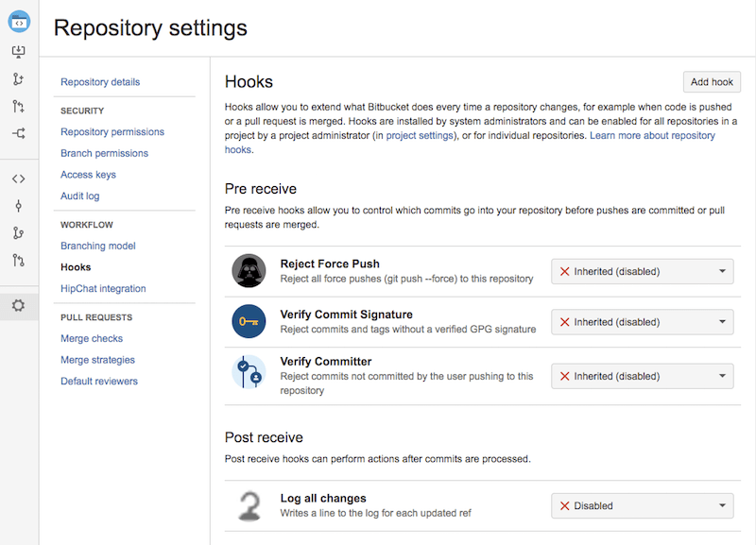Follow the Learn more about repository hooks link
This screenshot has width=756, height=545.
coord(652,134)
